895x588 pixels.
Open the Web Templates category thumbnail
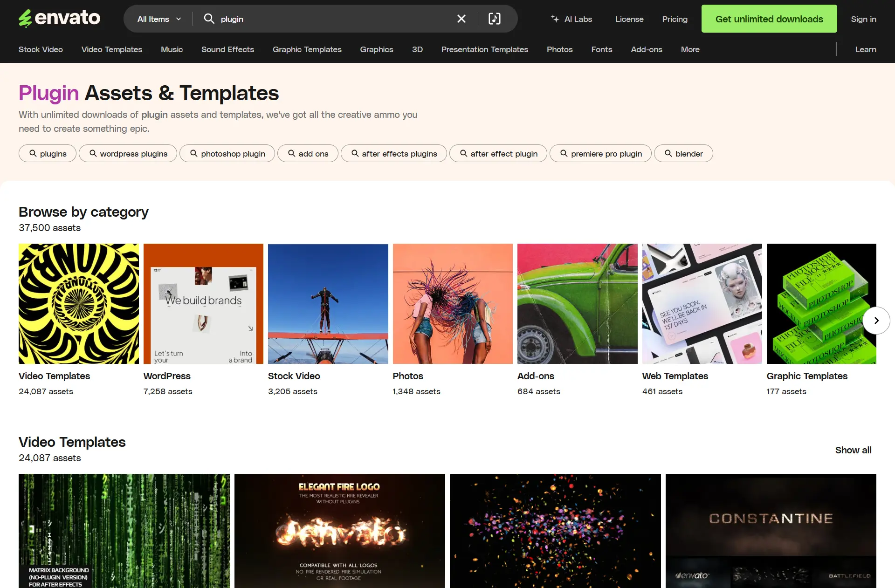[702, 304]
